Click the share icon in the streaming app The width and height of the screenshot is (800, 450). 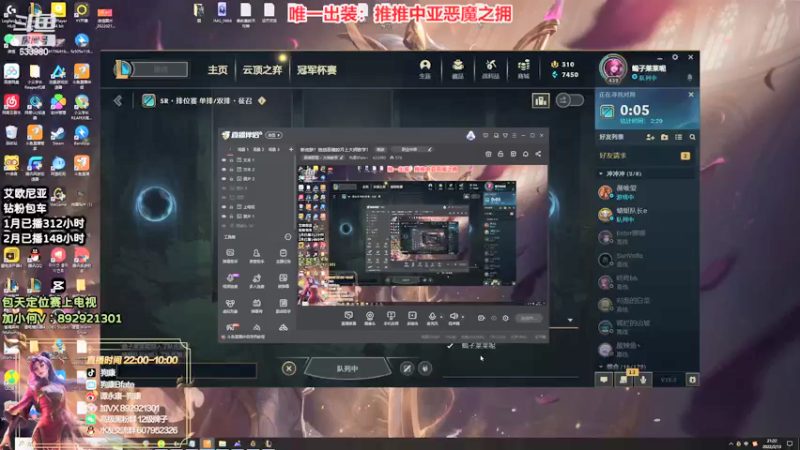click(x=538, y=154)
